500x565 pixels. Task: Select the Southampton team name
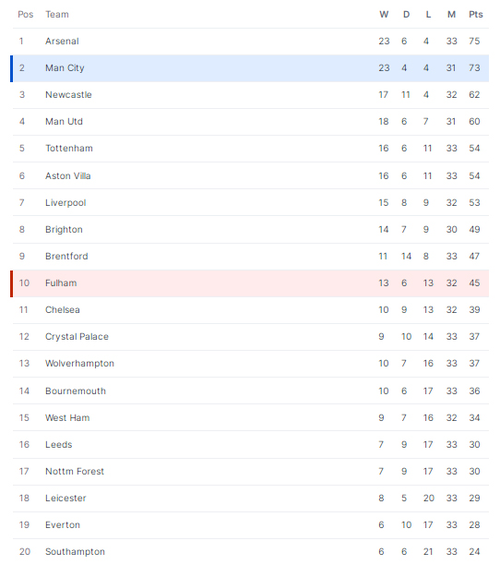click(75, 552)
